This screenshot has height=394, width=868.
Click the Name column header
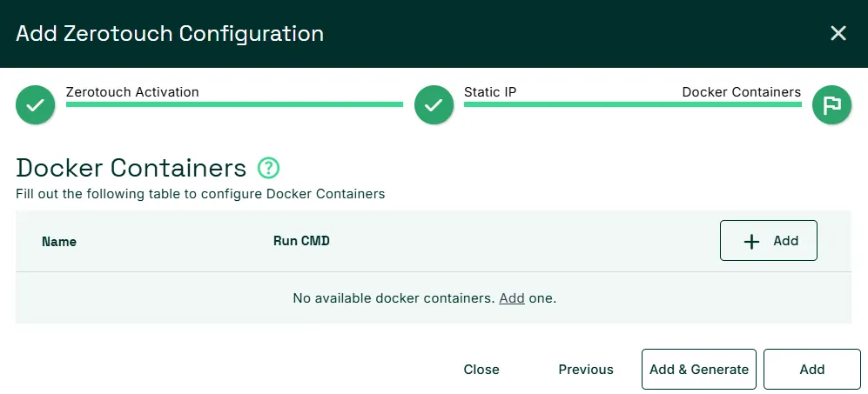pos(59,242)
